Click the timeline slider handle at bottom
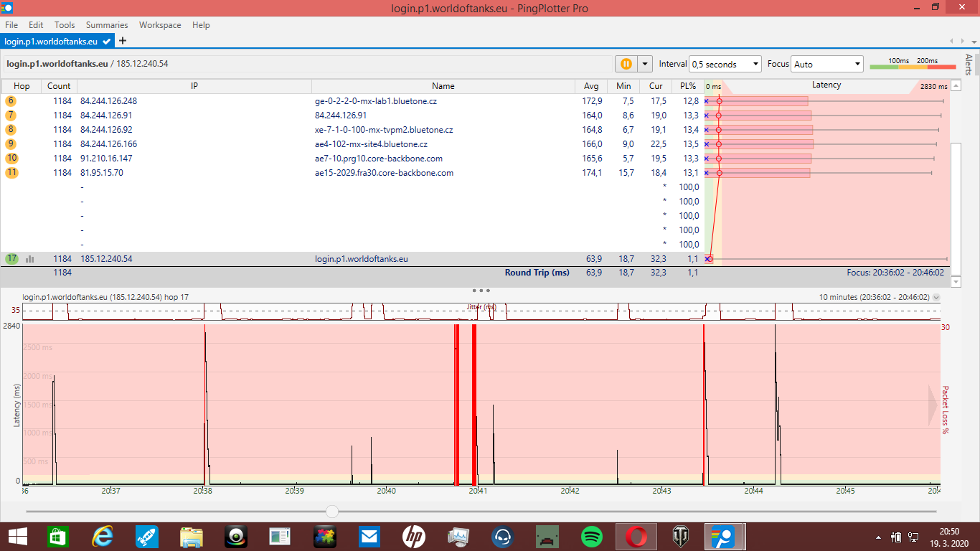 click(x=331, y=512)
